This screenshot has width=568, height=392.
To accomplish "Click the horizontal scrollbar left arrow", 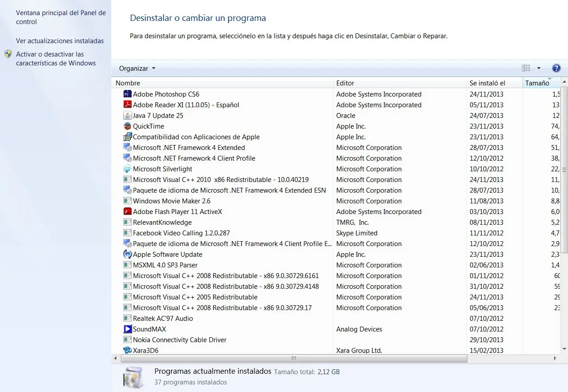I will pos(116,358).
